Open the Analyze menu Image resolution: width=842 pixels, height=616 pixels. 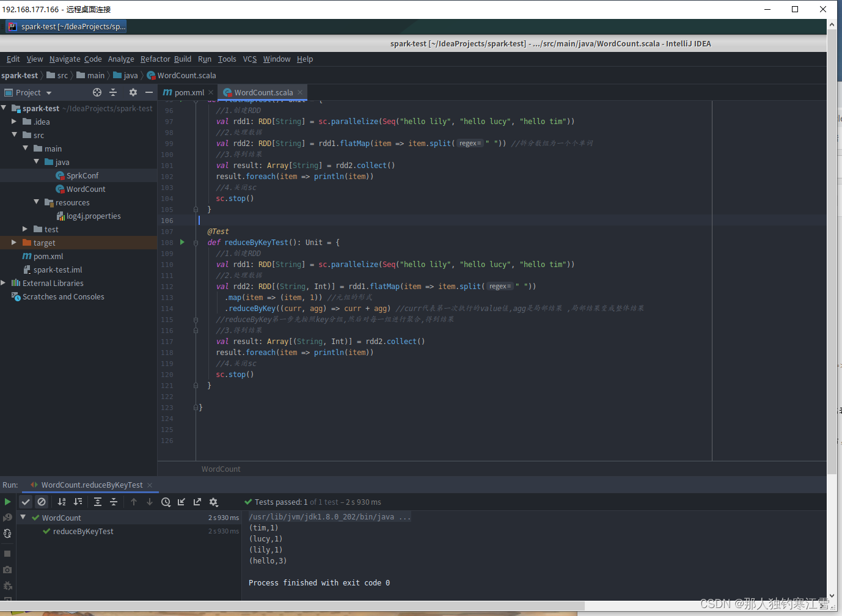point(121,59)
